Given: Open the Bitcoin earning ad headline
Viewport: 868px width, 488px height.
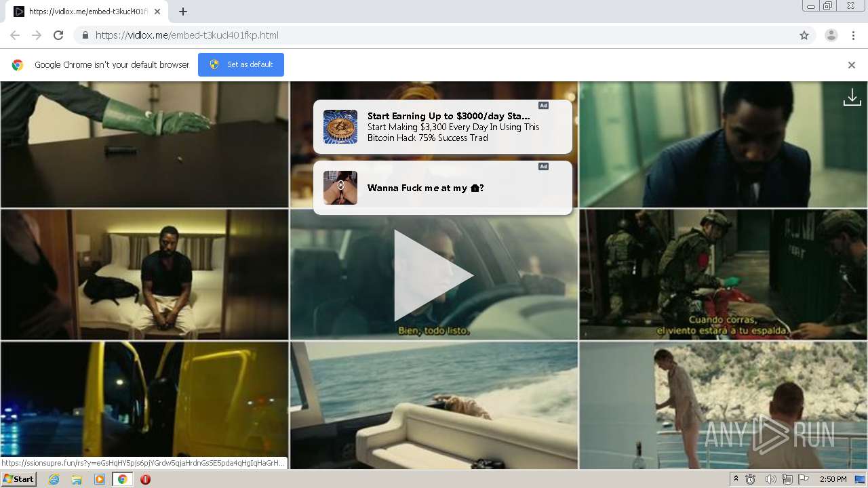Looking at the screenshot, I should point(449,116).
